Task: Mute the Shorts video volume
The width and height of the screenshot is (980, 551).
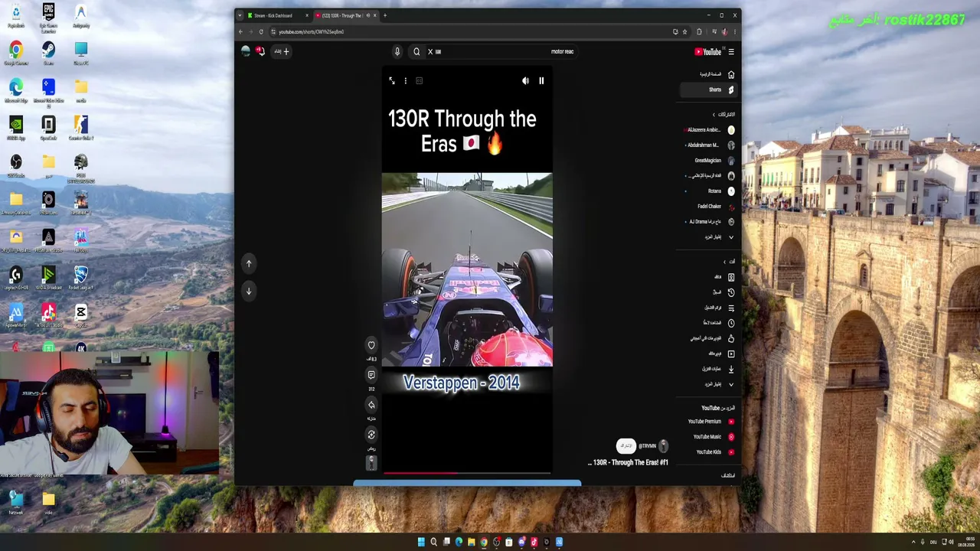Action: tap(525, 80)
